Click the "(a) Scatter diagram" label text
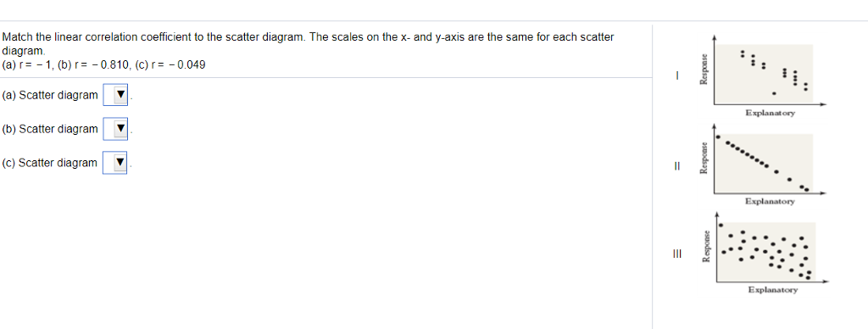 coord(50,95)
